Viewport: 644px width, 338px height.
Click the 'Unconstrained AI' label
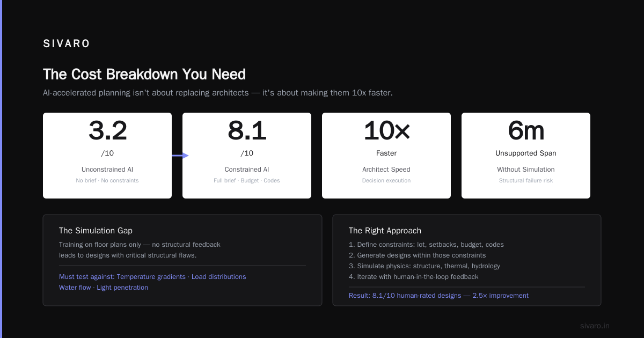click(x=107, y=169)
